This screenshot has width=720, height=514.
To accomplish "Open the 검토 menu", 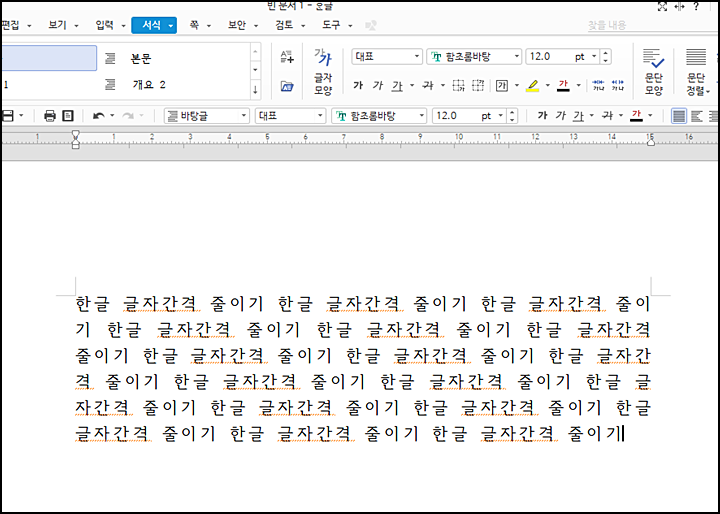I will click(290, 25).
